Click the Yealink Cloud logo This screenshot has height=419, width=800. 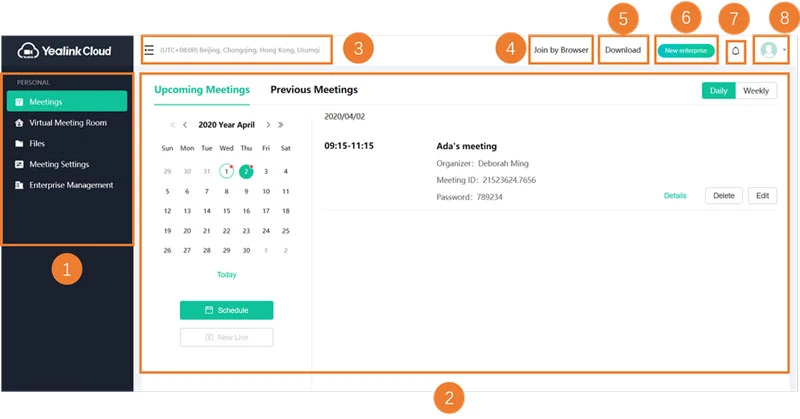(x=65, y=50)
